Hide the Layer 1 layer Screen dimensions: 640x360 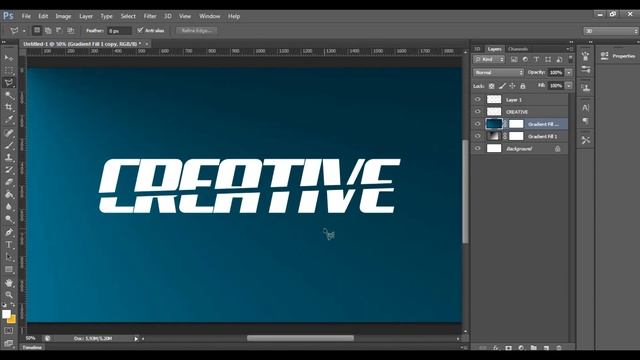(478, 99)
